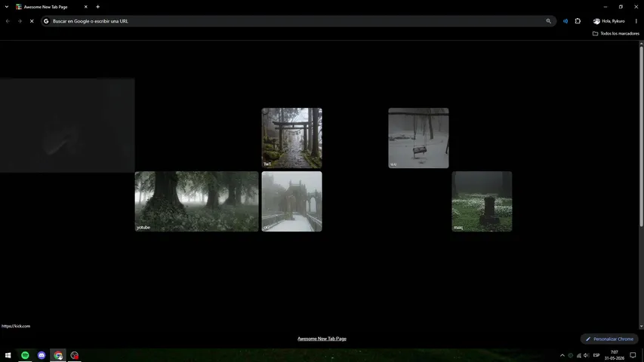Open the Chrome three-dot menu
The width and height of the screenshot is (644, 362).
click(636, 21)
